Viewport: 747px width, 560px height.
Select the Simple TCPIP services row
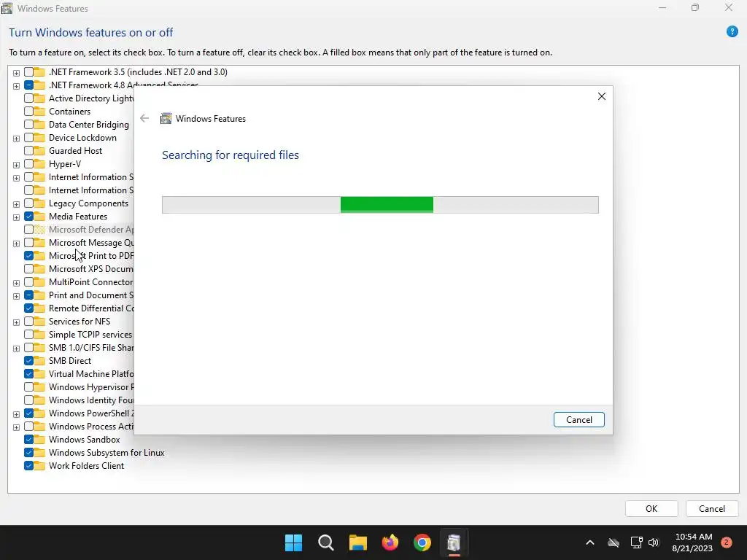click(90, 335)
